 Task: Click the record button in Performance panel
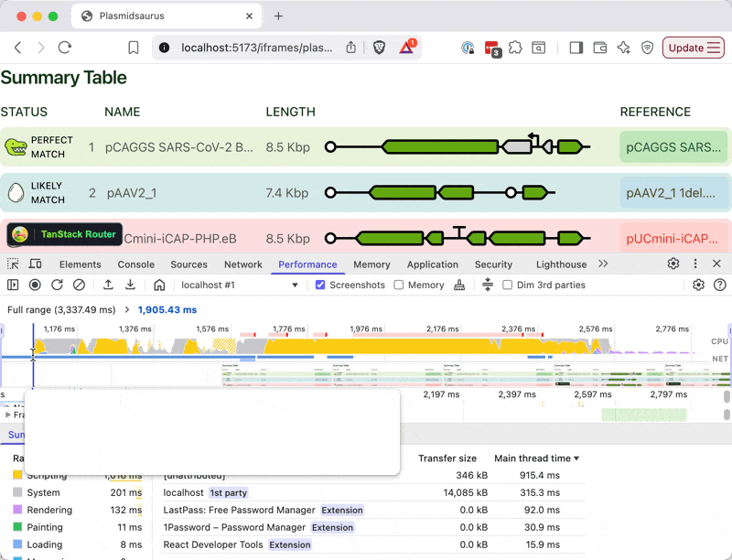point(35,285)
